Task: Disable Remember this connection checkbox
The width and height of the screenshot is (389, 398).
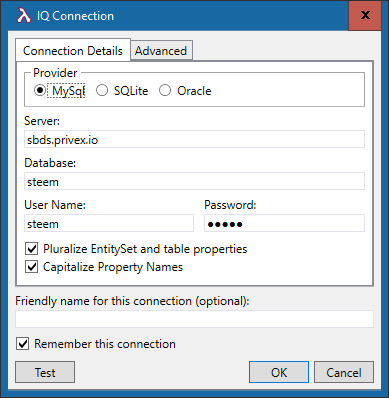Action: (23, 344)
